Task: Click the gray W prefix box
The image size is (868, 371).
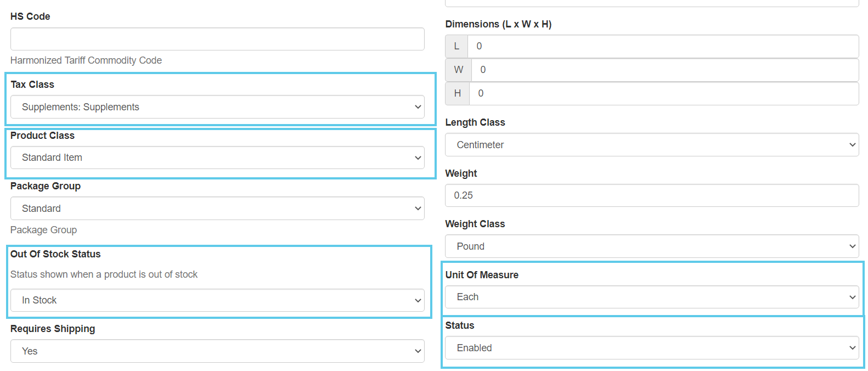Action: 459,70
